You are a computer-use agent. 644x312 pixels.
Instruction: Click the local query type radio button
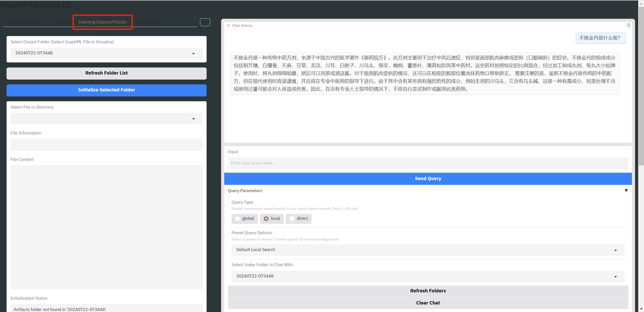point(266,219)
